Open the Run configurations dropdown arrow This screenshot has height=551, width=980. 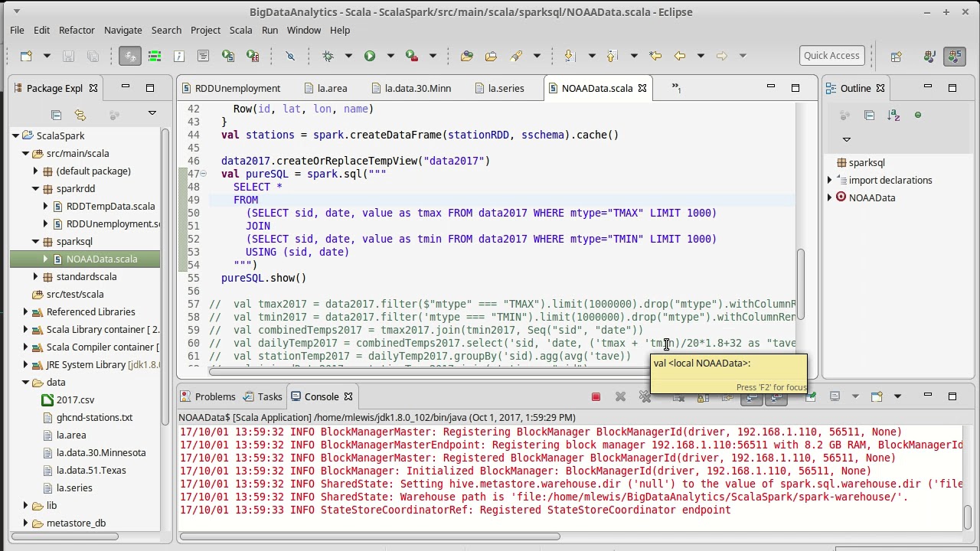click(390, 56)
